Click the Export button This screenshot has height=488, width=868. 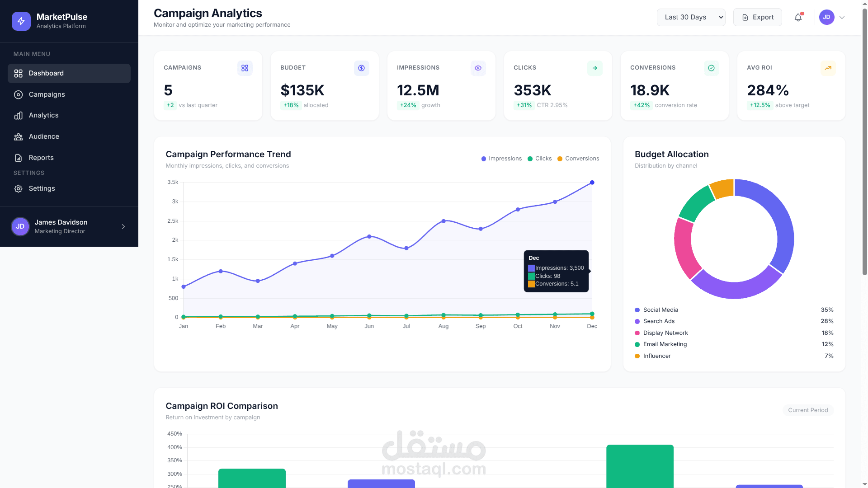tap(757, 17)
